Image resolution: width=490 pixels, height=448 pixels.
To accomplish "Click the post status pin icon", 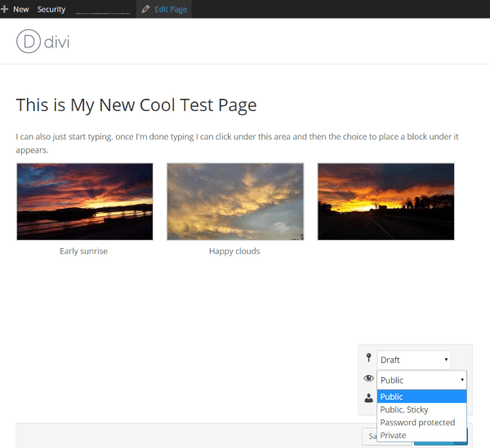I will point(369,357).
